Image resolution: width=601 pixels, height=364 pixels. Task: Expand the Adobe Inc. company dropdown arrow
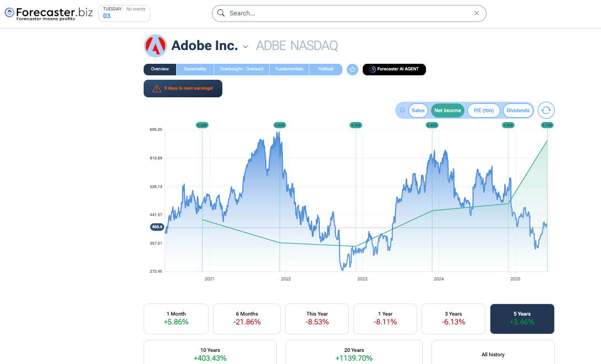point(245,47)
